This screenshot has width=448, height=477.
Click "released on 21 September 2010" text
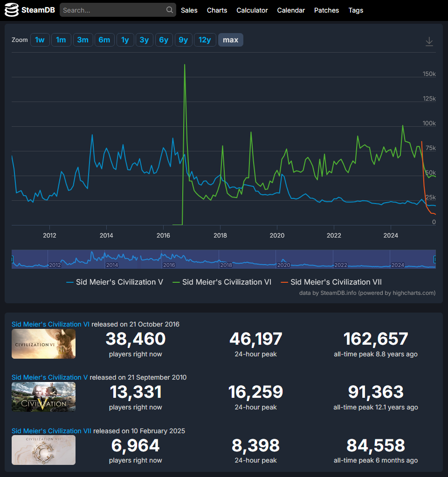[138, 377]
